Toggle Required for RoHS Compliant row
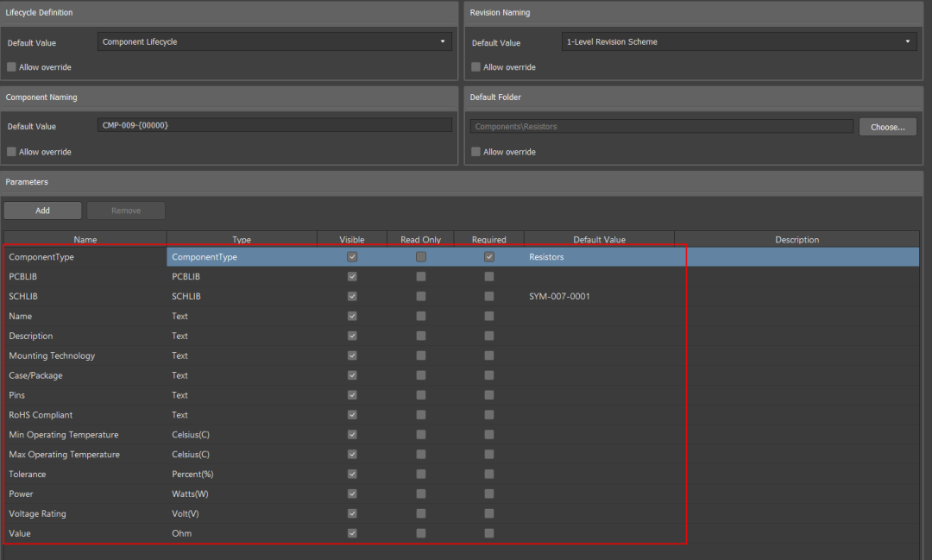Image resolution: width=932 pixels, height=560 pixels. coord(489,415)
